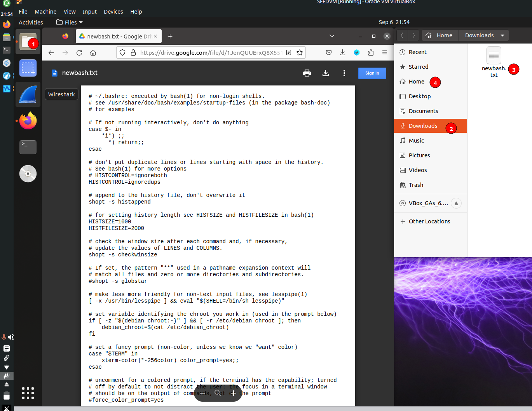Zoom in using the plus control
The height and width of the screenshot is (411, 532).
(233, 393)
